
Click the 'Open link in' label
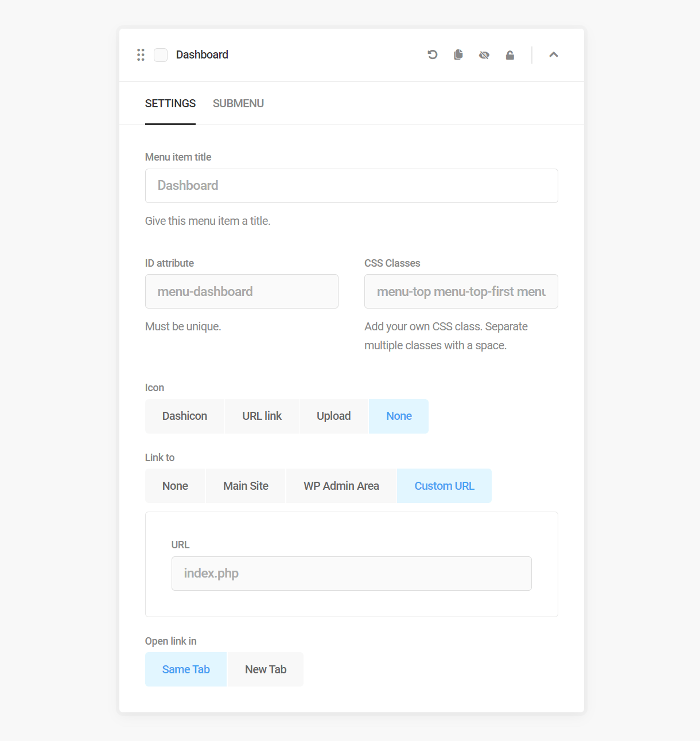(171, 641)
